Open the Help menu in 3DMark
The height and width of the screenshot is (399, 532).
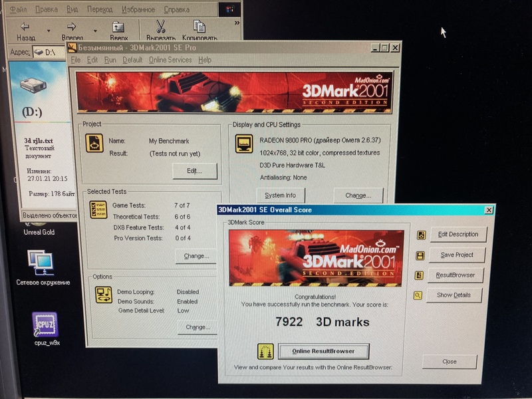coord(205,60)
